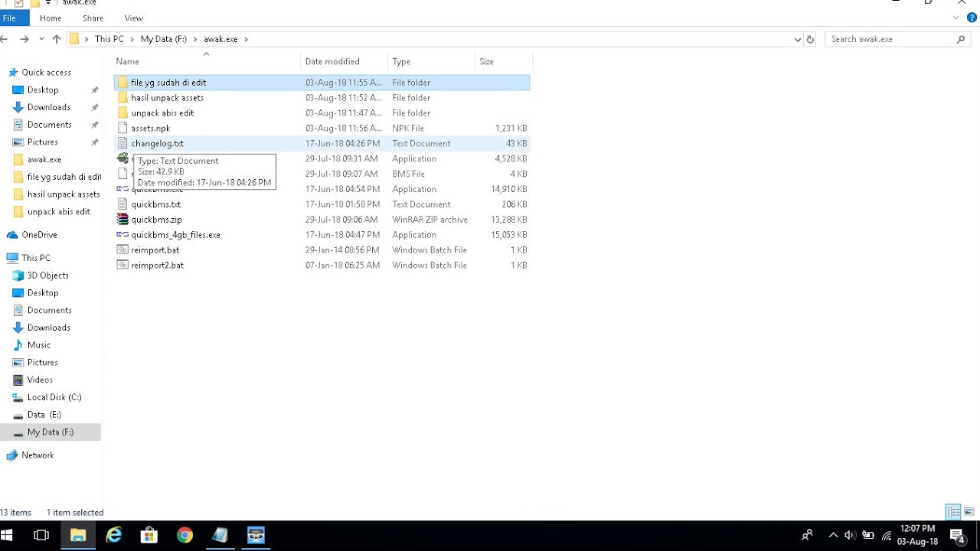Open the pinned Documents under Quick access
The height and width of the screenshot is (551, 980).
point(49,125)
